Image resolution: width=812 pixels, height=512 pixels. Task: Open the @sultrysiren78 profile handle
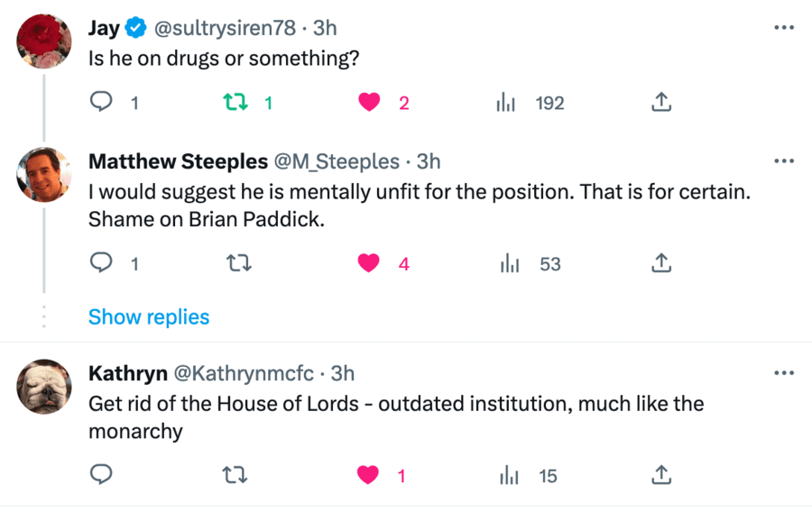pyautogui.click(x=225, y=28)
